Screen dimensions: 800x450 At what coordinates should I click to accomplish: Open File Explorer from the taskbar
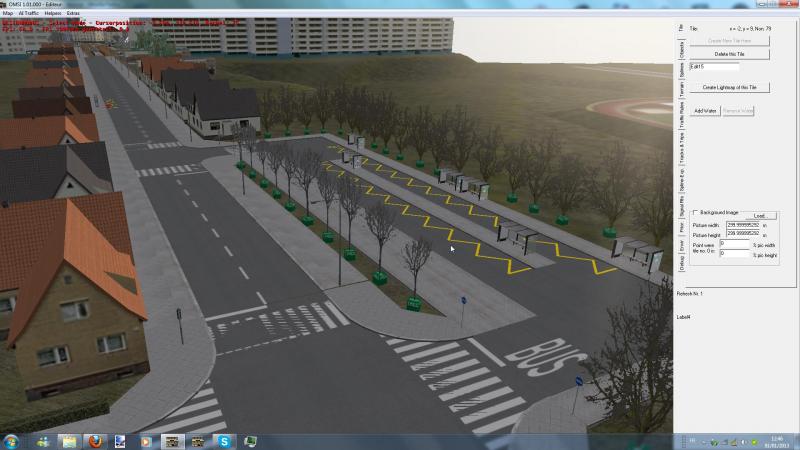pyautogui.click(x=69, y=441)
